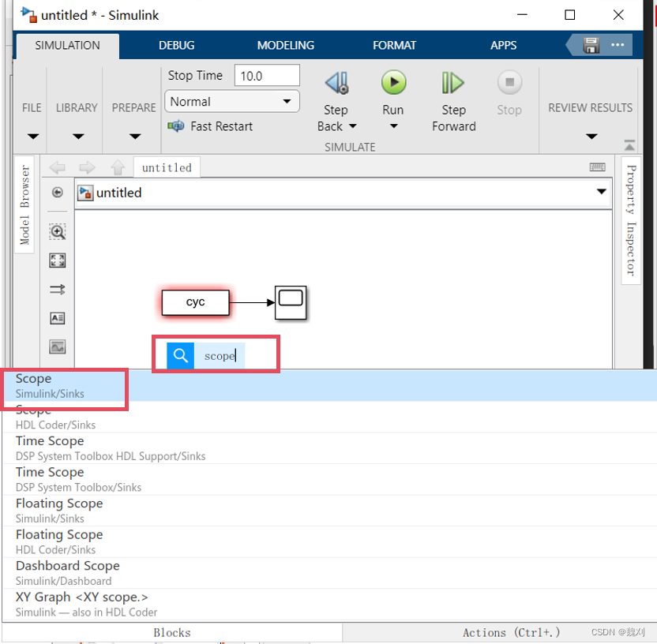Click the Save icon in the quick access bar
The image size is (657, 644).
pyautogui.click(x=591, y=45)
